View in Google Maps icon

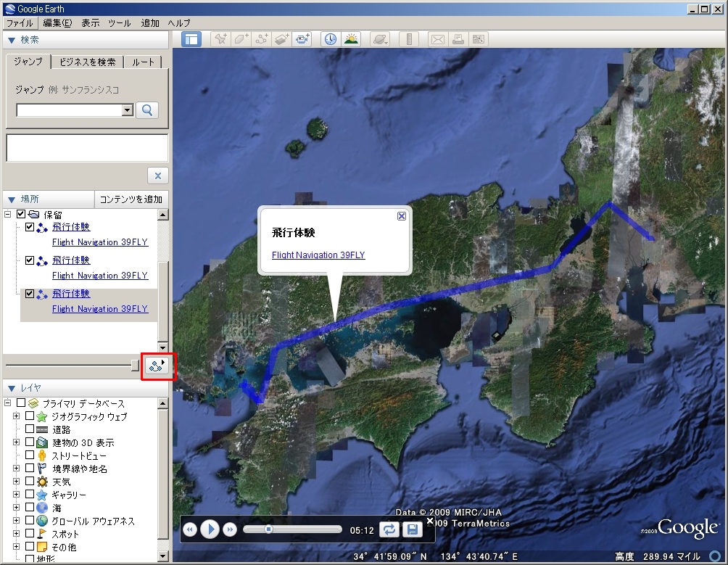(x=479, y=39)
